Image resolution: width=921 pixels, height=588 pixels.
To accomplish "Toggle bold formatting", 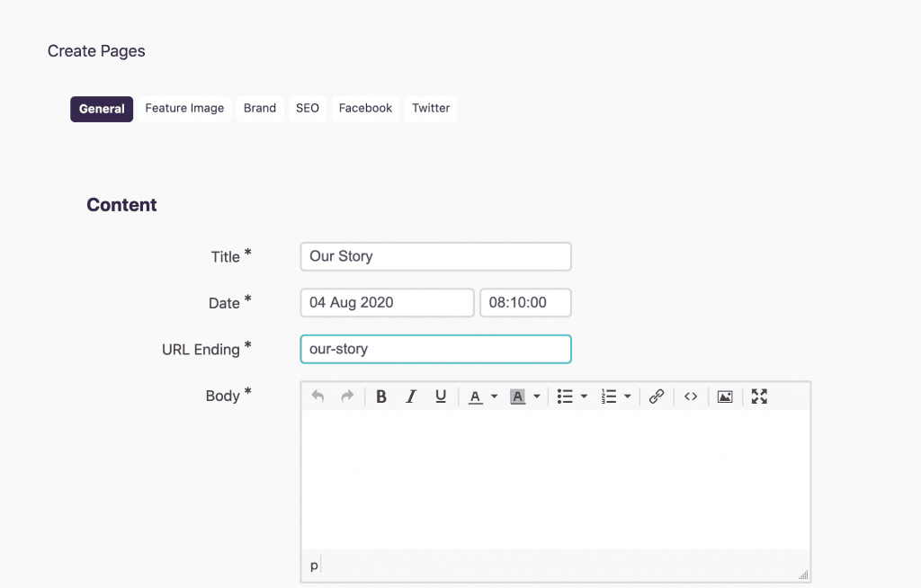I will [381, 396].
